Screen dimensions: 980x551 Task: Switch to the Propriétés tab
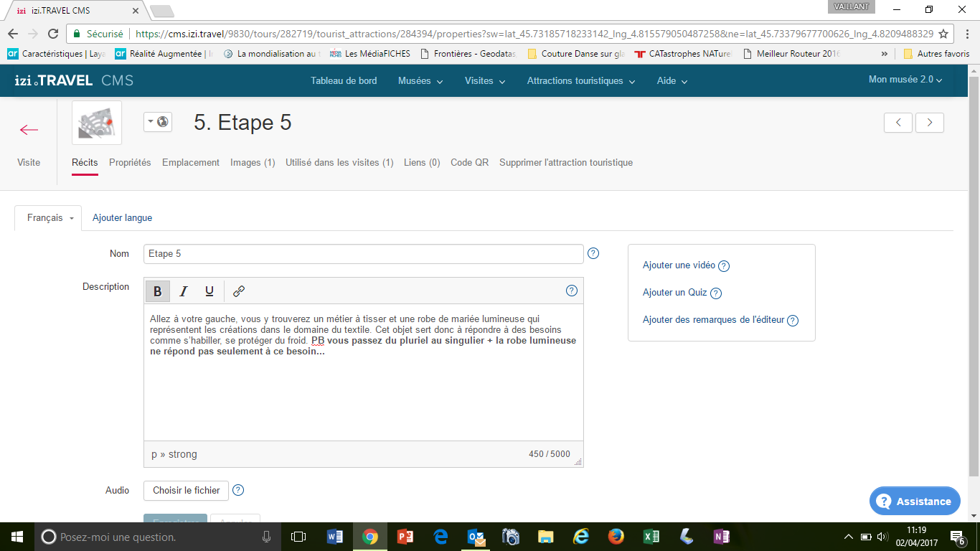130,163
